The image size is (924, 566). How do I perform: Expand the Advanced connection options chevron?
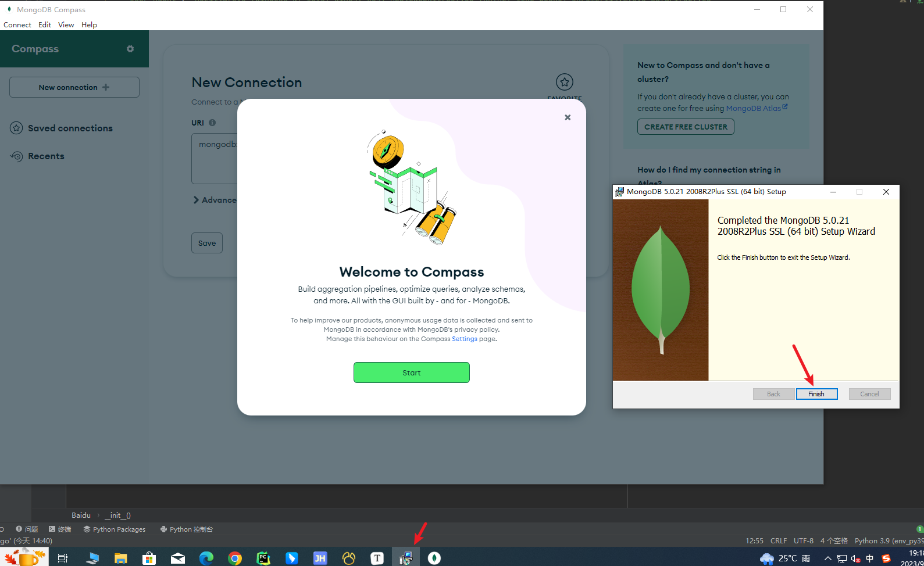click(196, 200)
